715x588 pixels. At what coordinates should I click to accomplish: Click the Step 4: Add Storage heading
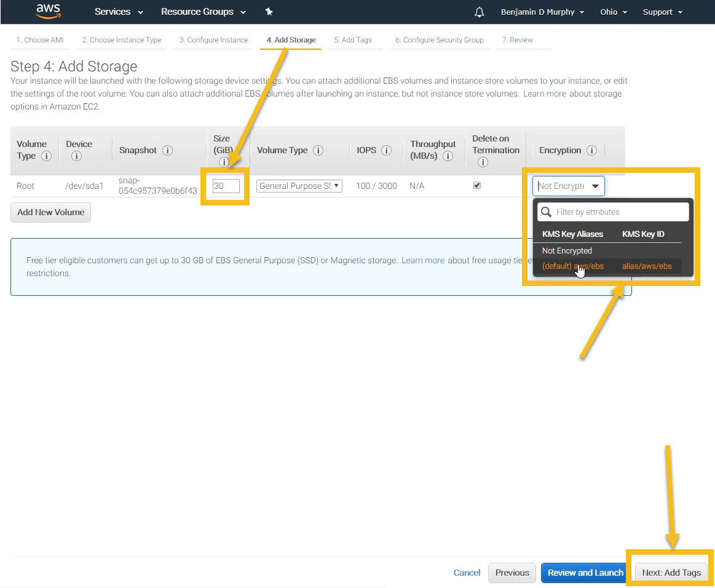click(74, 66)
